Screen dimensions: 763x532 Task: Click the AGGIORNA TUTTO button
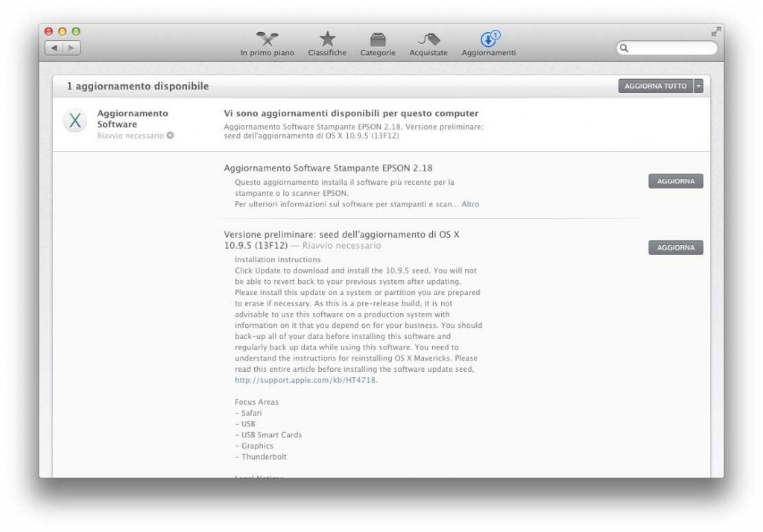coord(656,86)
